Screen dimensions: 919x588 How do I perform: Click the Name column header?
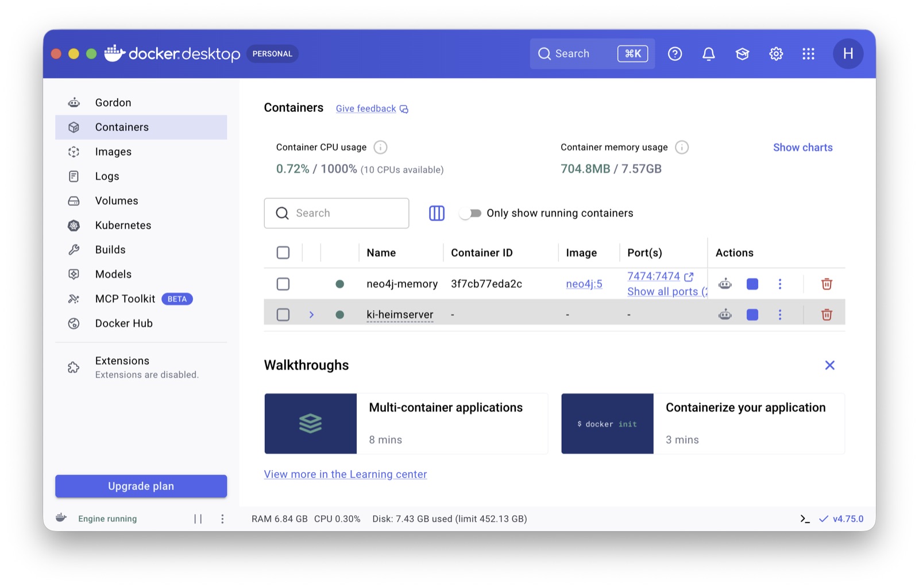[381, 253]
